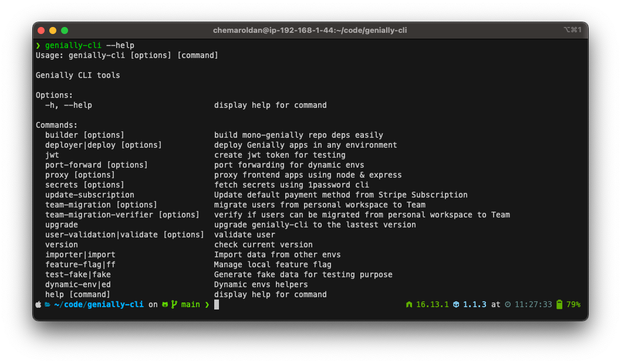
Task: Click the package cube icon beside 1.1.3
Action: coord(456,305)
